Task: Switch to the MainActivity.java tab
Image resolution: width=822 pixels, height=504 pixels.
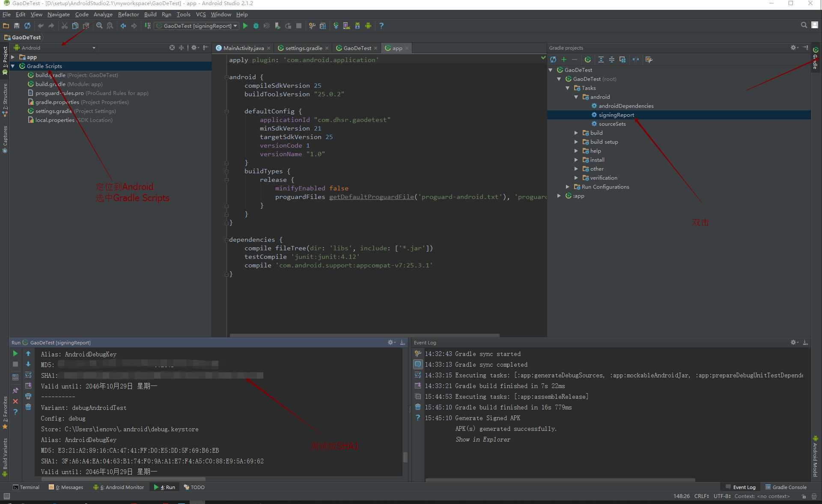Action: (243, 48)
